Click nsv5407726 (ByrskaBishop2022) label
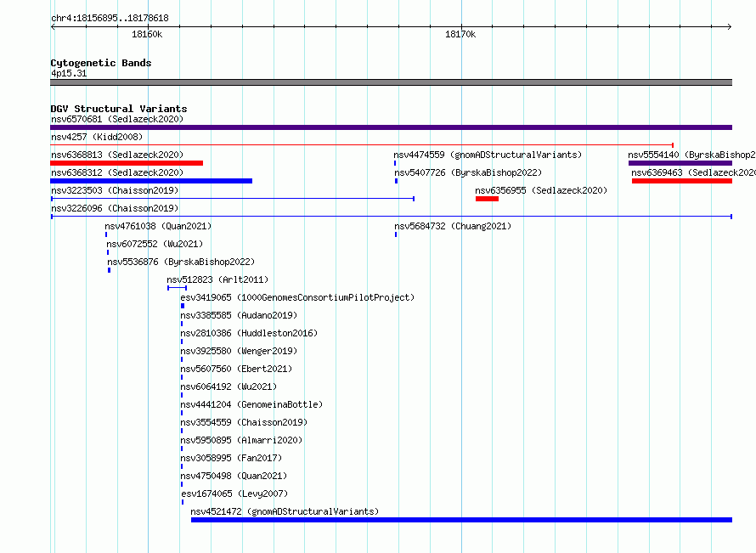This screenshot has width=756, height=553. [x=468, y=172]
